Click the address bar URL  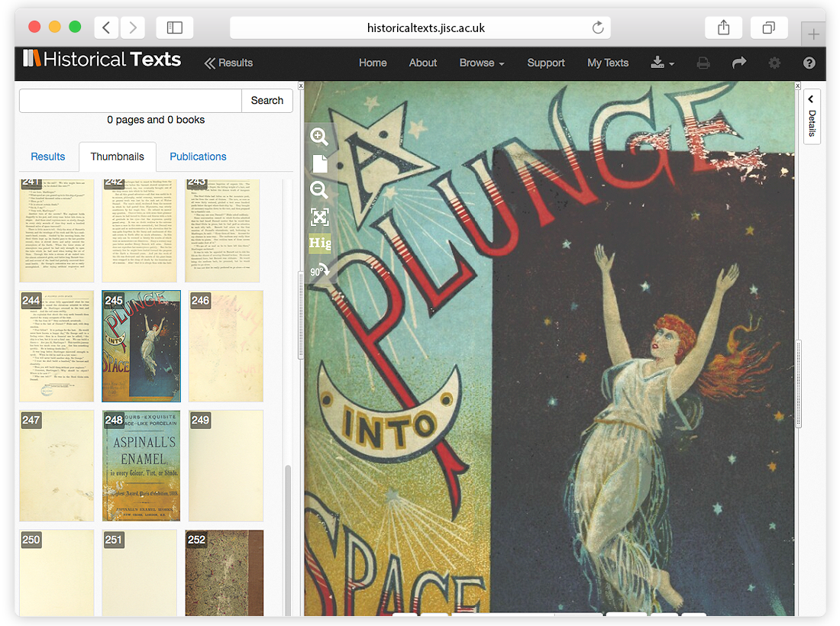[x=426, y=27]
